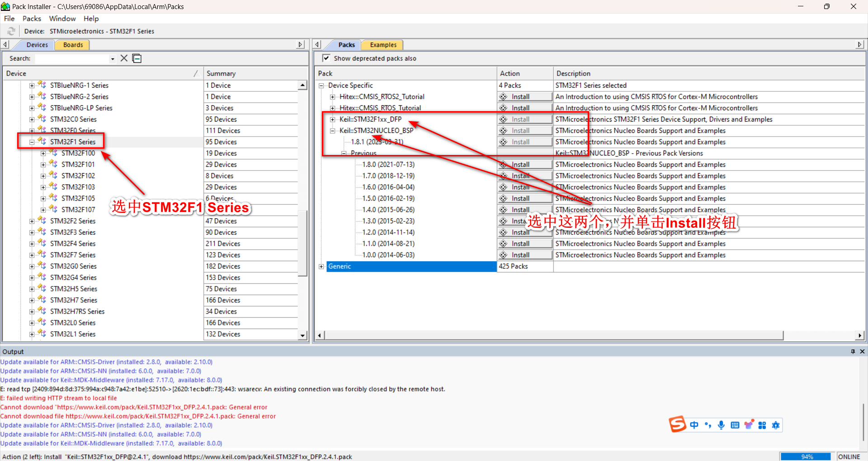Image resolution: width=868 pixels, height=461 pixels.
Task: Click the Pack Installer app icon in title bar
Action: (x=5, y=6)
